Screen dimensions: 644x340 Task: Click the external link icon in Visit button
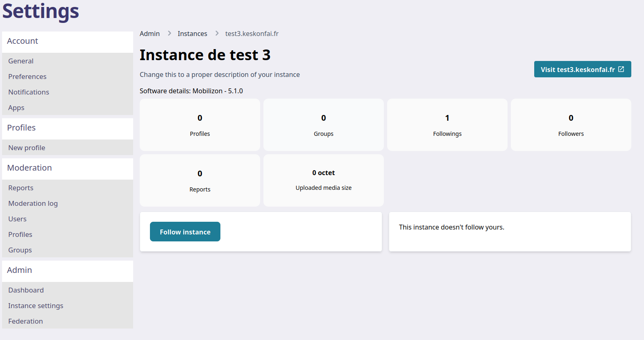pyautogui.click(x=621, y=69)
